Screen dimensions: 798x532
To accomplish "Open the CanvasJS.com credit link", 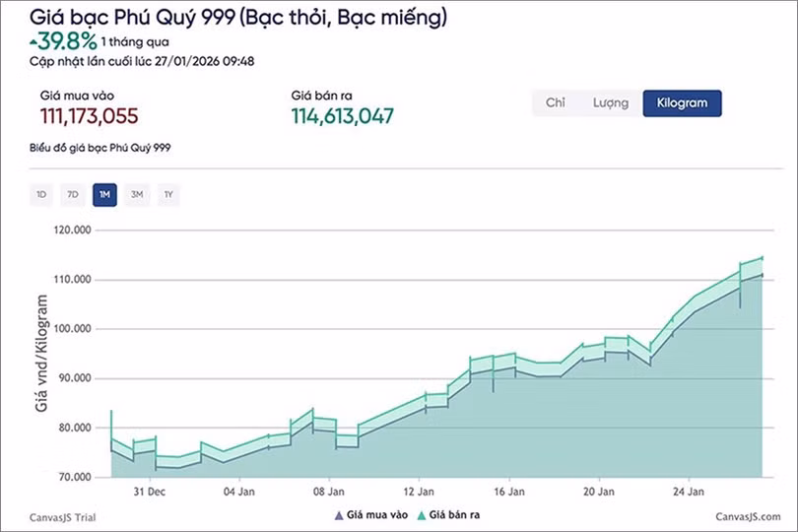I will coord(742,516).
